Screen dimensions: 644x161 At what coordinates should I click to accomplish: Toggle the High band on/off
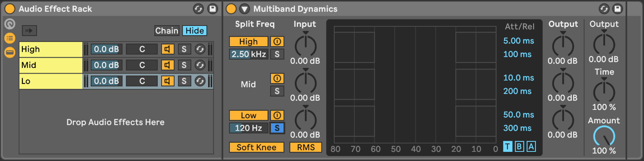point(248,42)
